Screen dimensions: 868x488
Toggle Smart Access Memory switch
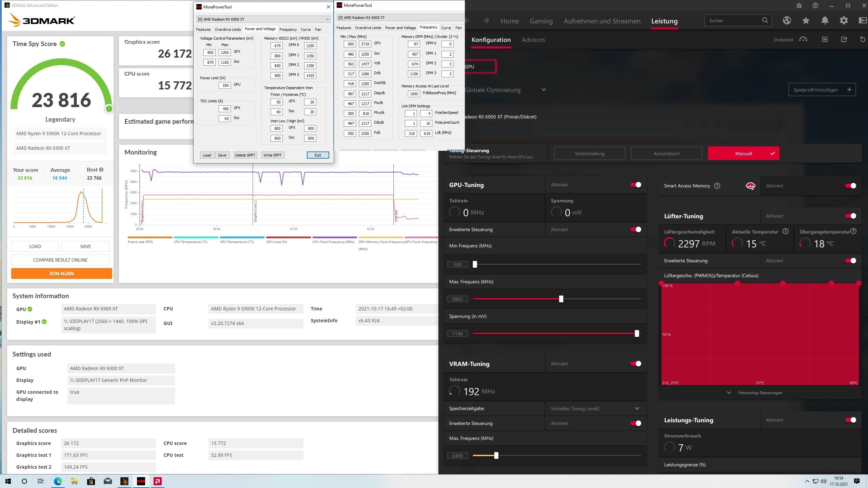(x=850, y=186)
